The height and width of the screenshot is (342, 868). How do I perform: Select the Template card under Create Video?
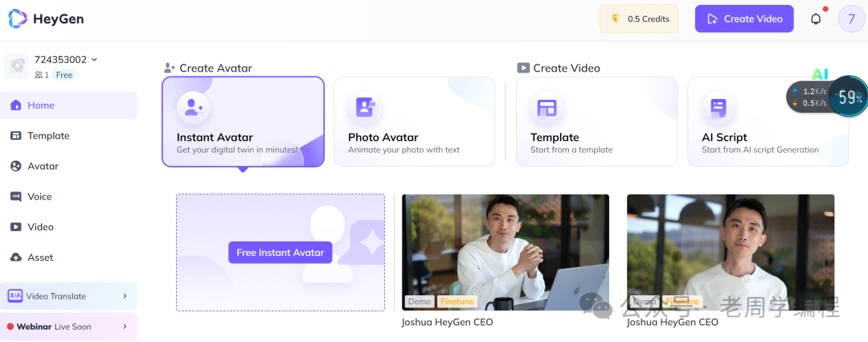tap(596, 122)
